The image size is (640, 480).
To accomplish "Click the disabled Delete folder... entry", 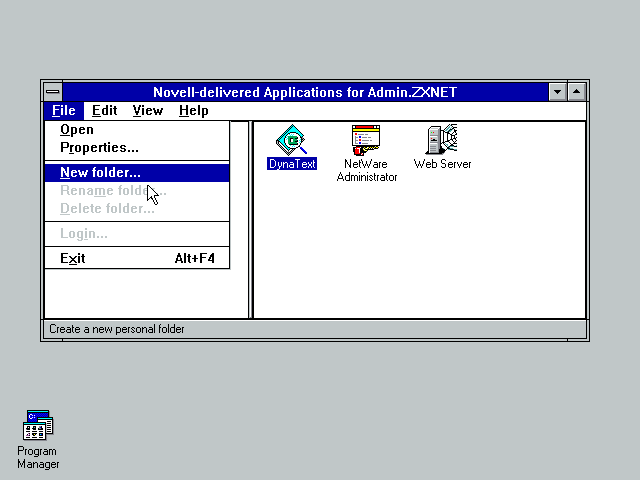I will [x=137, y=209].
